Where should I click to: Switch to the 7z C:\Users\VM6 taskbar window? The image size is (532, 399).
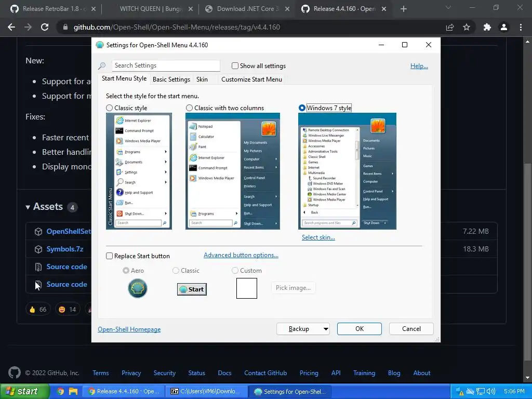tap(207, 391)
